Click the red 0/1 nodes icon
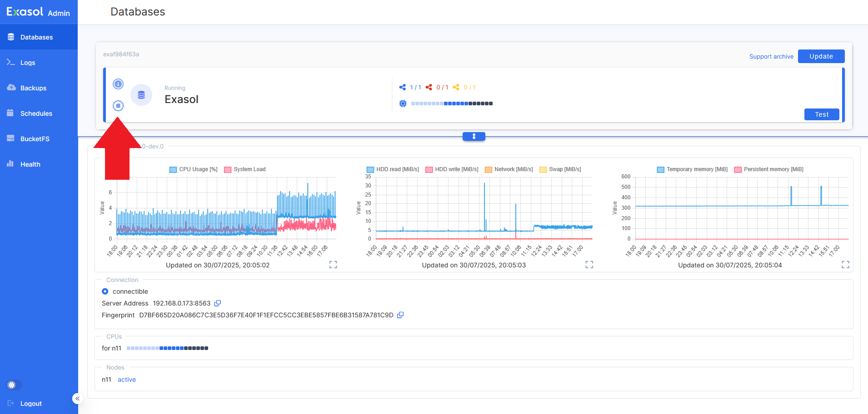This screenshot has width=868, height=414. (x=429, y=87)
